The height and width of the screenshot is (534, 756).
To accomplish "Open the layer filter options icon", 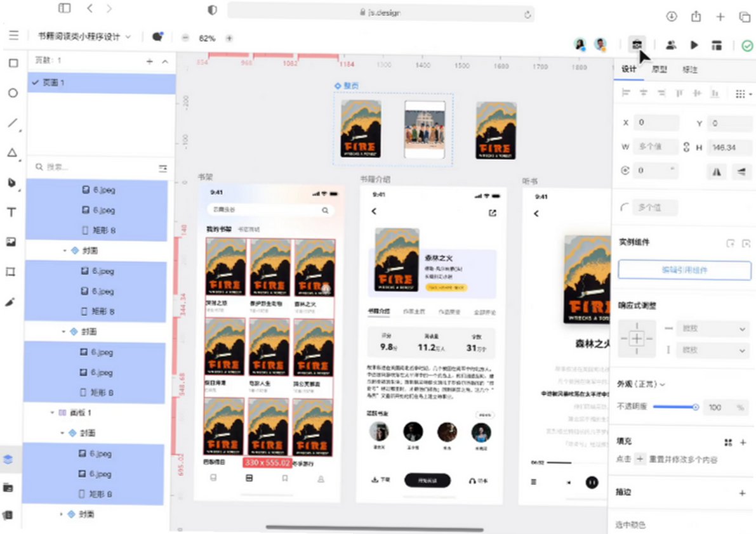I will pos(163,168).
